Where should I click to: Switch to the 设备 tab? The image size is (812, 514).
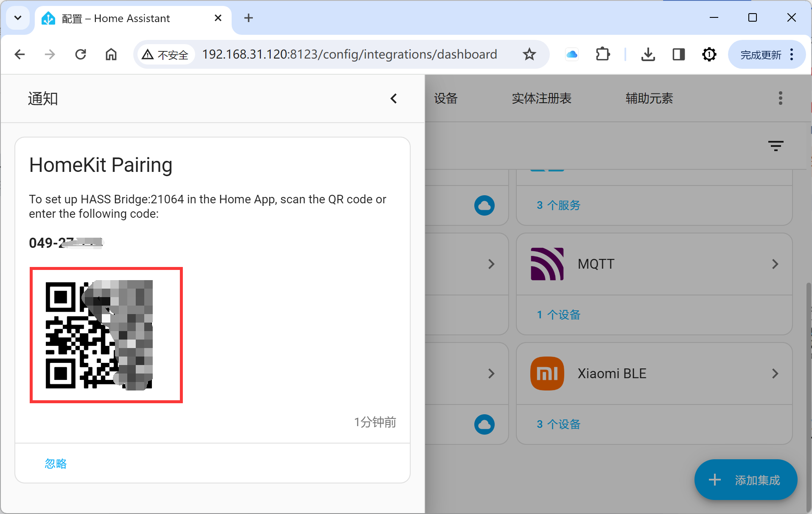click(446, 98)
